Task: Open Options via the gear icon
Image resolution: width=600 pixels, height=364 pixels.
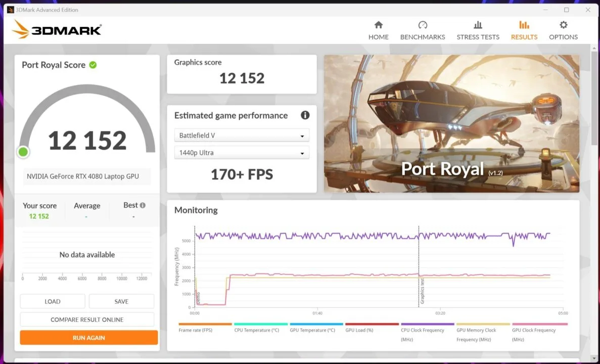Action: (x=563, y=25)
